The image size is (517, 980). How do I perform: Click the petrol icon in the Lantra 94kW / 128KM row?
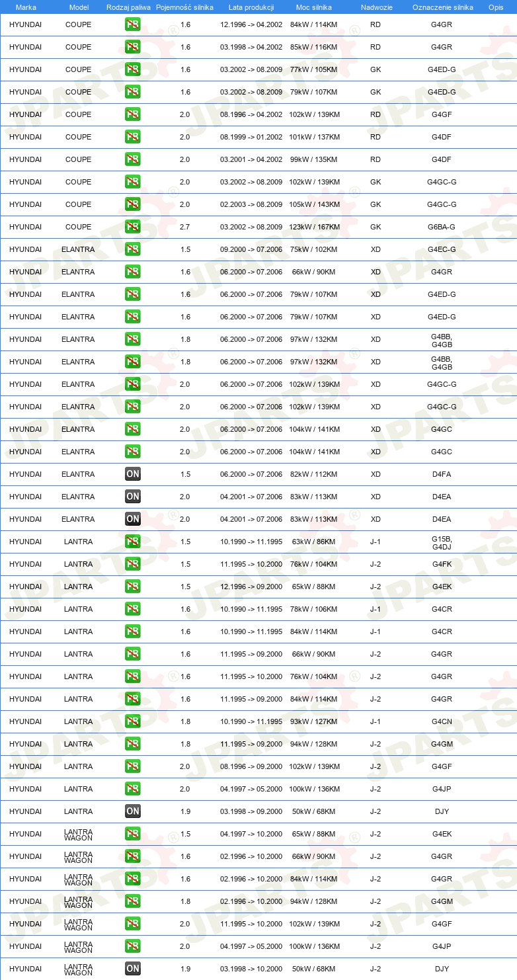(x=133, y=744)
